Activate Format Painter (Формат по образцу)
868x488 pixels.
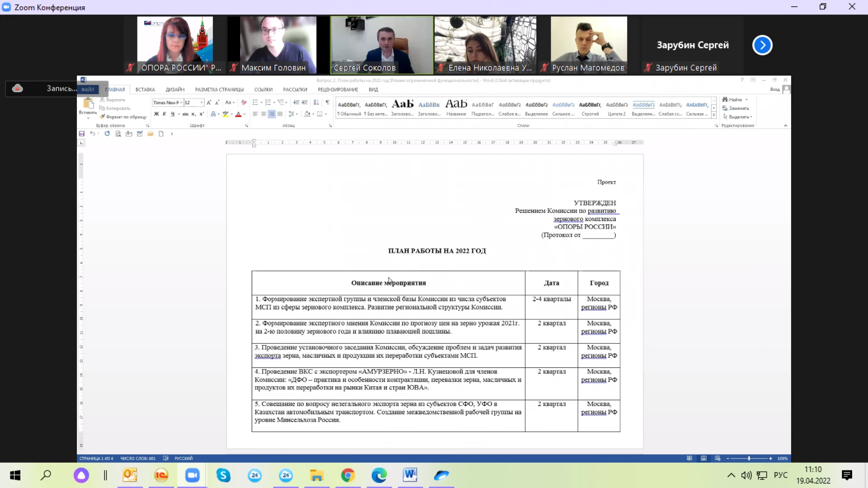click(123, 117)
